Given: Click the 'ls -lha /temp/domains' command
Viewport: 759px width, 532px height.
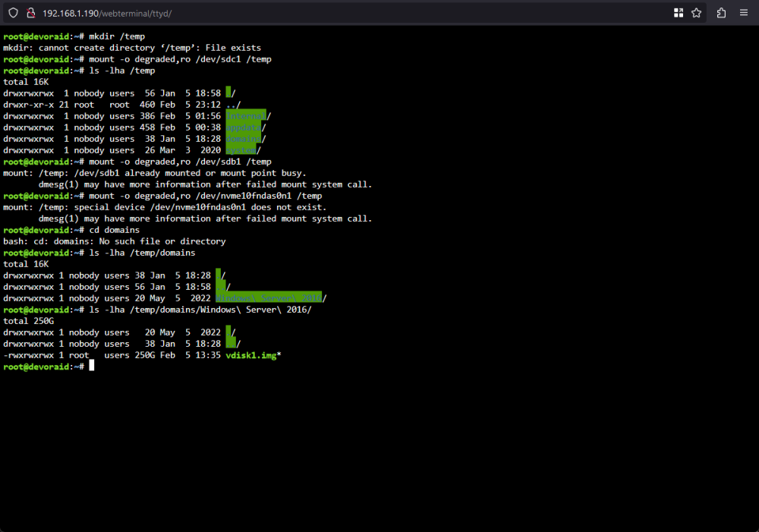Looking at the screenshot, I should click(x=143, y=253).
